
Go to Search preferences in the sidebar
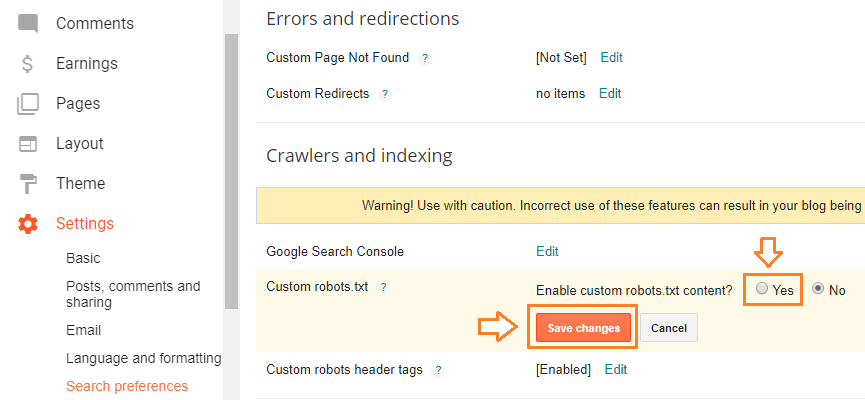(127, 386)
